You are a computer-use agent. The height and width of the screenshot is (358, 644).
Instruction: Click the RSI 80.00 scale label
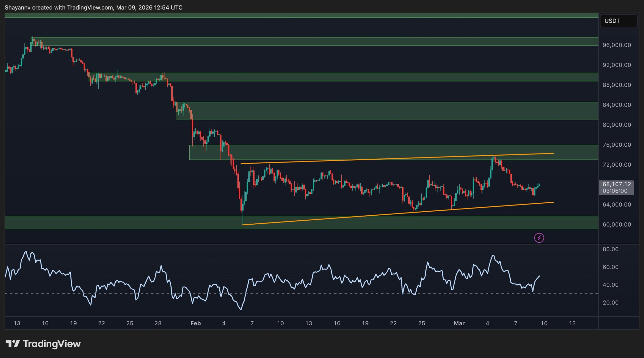(x=610, y=249)
